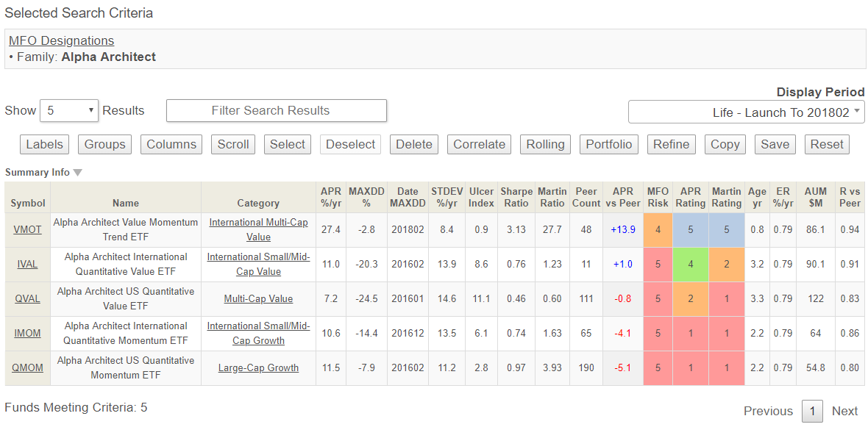Click the Save button
Image resolution: width=868 pixels, height=427 pixels.
(x=775, y=144)
